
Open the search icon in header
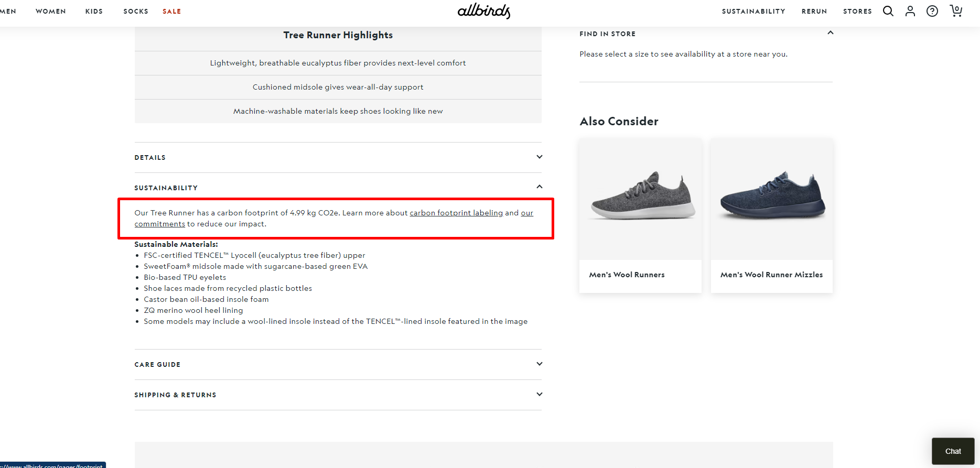[x=888, y=11]
